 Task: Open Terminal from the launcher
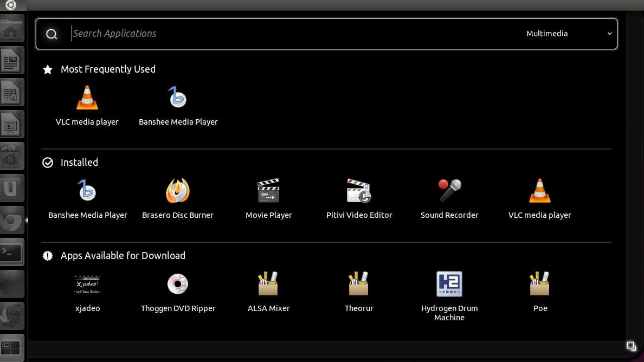coord(11,252)
